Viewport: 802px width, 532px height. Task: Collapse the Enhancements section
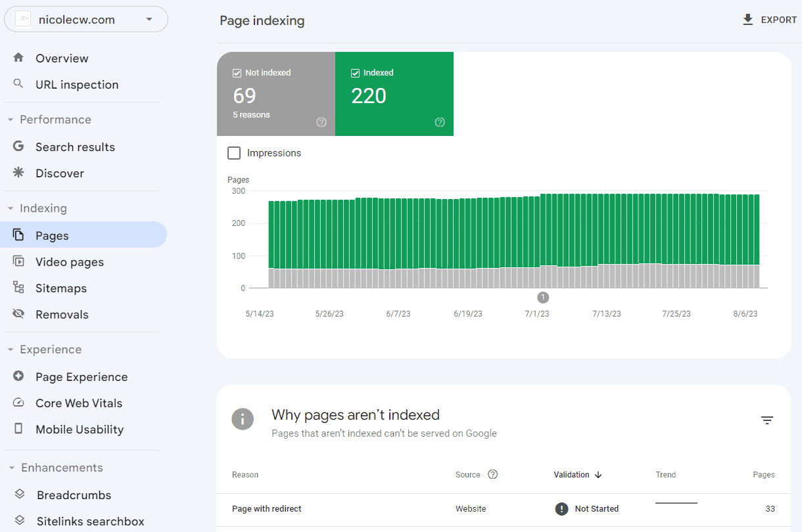point(11,468)
